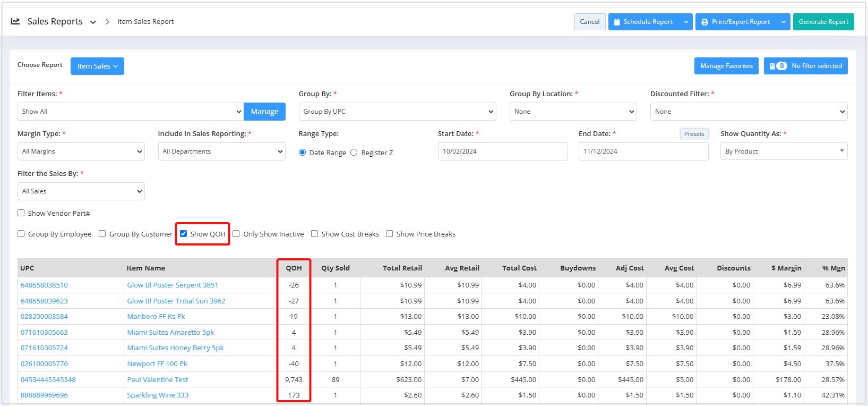Viewport: 868px width, 406px height.
Task: Click the End Date field
Action: pyautogui.click(x=643, y=151)
